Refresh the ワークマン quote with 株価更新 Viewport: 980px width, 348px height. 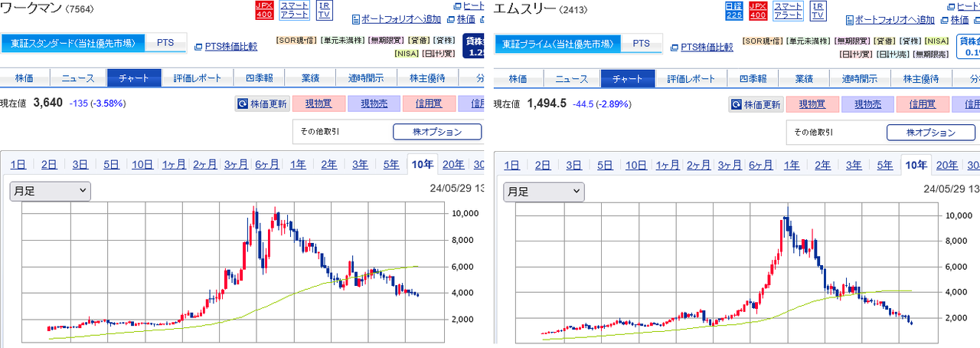pyautogui.click(x=262, y=104)
